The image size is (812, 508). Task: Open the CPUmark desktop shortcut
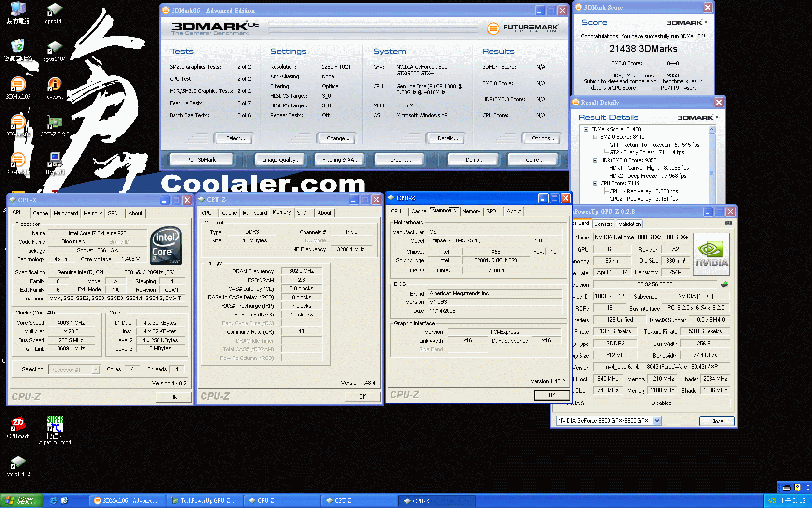18,425
